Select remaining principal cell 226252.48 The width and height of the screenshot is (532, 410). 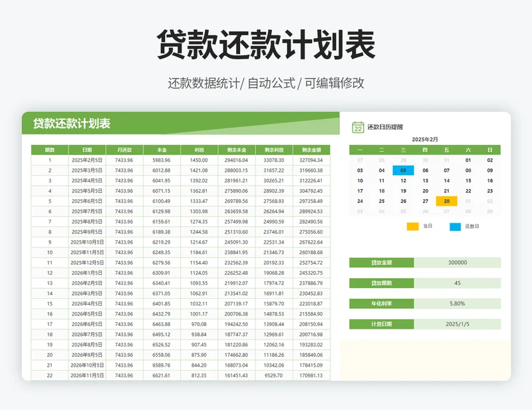[x=237, y=273]
